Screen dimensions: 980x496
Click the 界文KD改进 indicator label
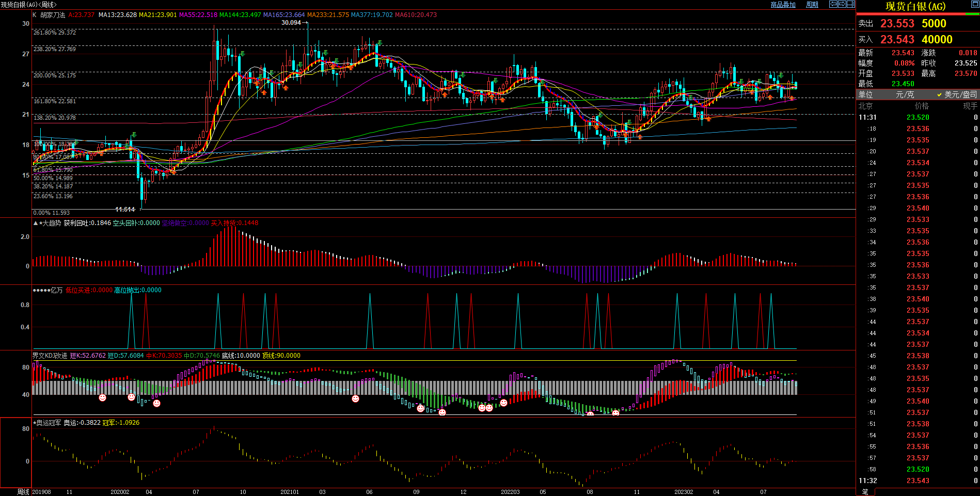(50, 356)
